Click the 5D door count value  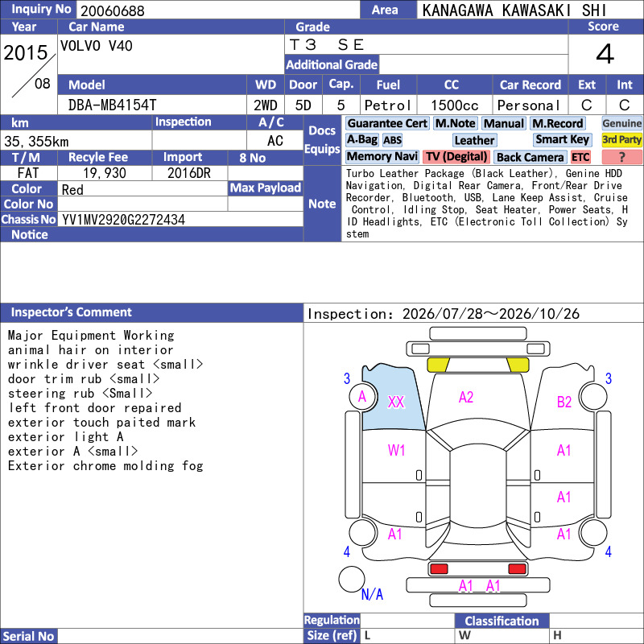pyautogui.click(x=303, y=105)
